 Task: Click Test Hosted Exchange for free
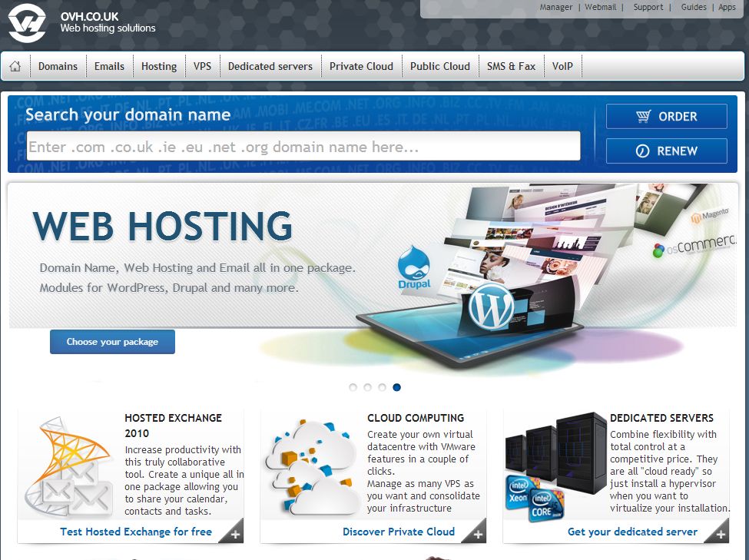pyautogui.click(x=136, y=532)
